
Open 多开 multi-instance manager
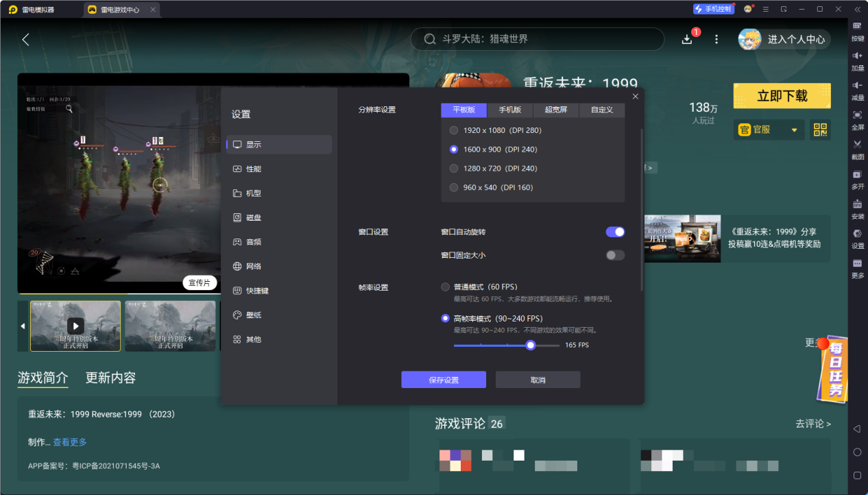(858, 179)
